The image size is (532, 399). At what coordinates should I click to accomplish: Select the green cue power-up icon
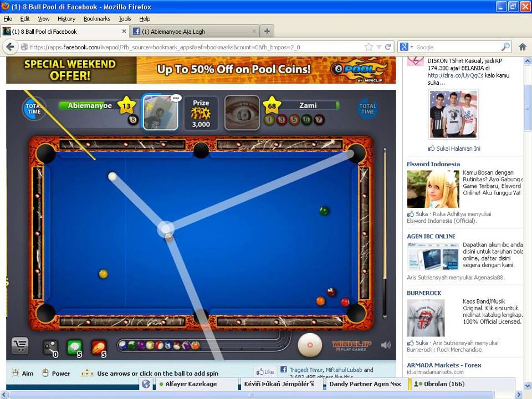[75, 348]
